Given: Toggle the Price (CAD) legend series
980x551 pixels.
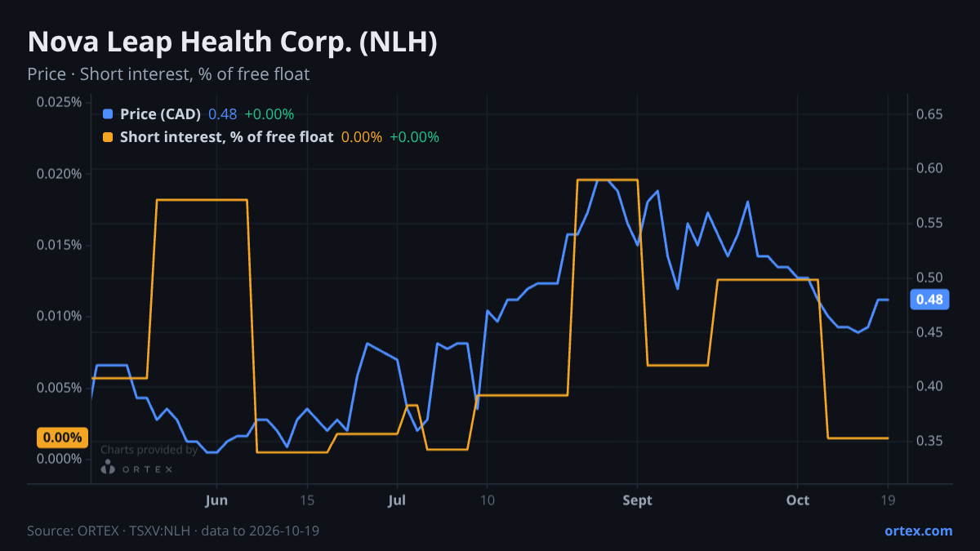Looking at the screenshot, I should coord(160,114).
